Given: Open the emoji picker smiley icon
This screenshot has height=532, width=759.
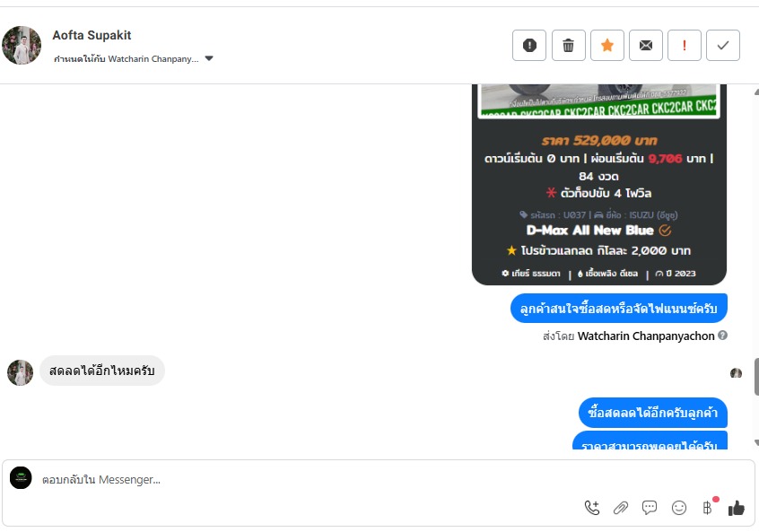Looking at the screenshot, I should pyautogui.click(x=678, y=507).
